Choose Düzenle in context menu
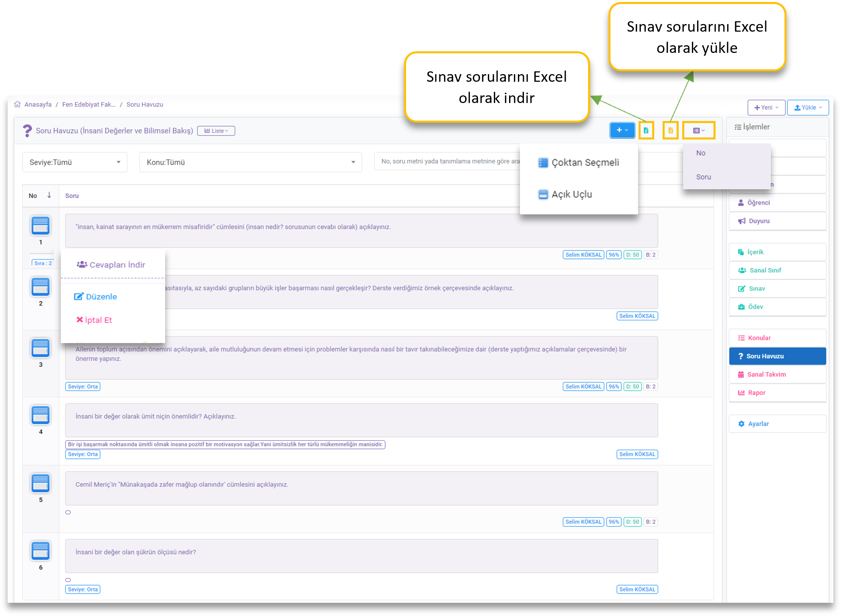841x616 pixels. click(x=101, y=297)
